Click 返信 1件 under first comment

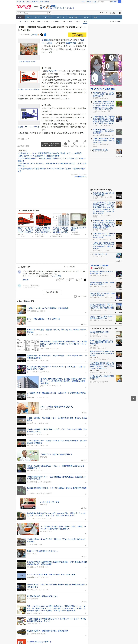click(26, 280)
